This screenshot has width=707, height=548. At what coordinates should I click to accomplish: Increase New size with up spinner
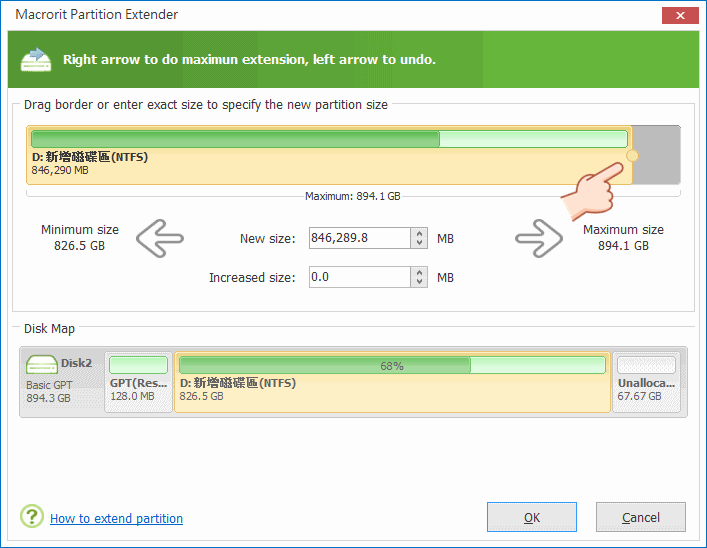(x=419, y=233)
